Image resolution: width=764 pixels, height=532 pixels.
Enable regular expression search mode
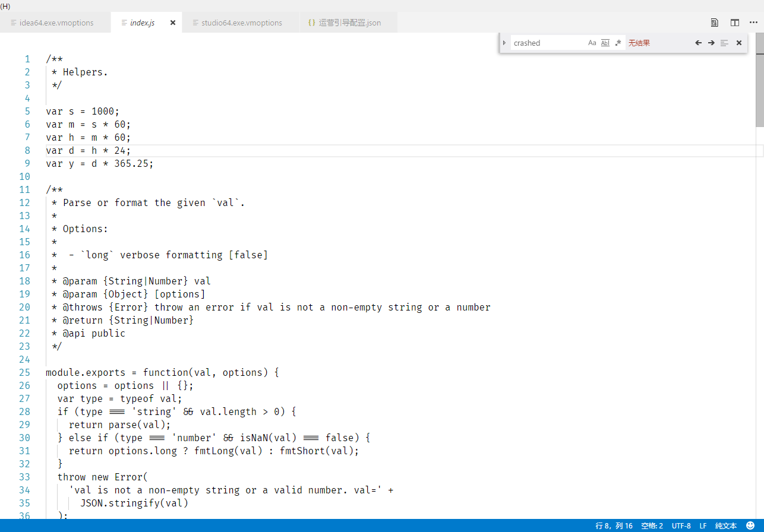tap(618, 42)
